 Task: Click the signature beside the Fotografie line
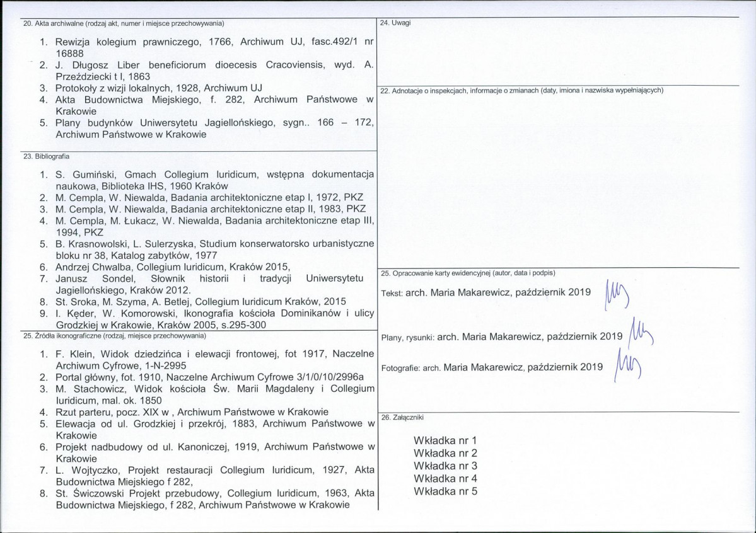[628, 365]
